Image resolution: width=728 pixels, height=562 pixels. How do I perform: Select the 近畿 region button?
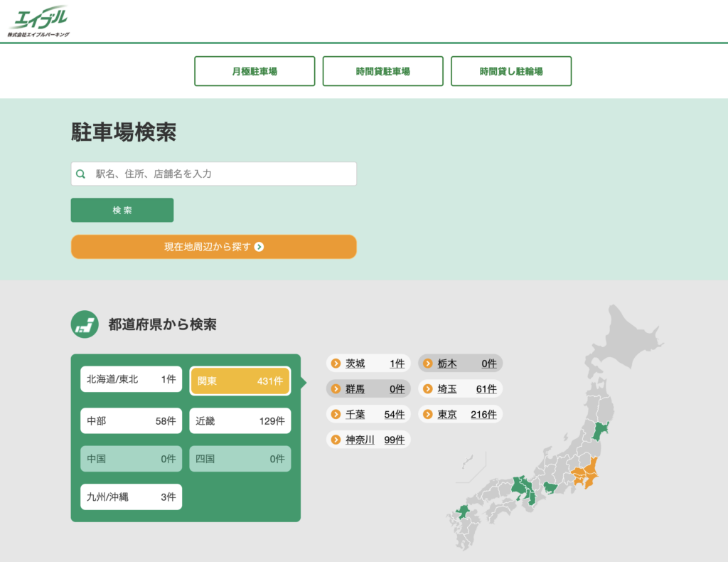[x=240, y=421]
